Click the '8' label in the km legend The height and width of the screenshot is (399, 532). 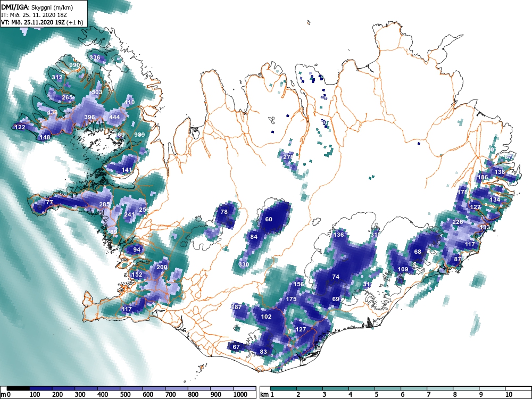[455, 395]
